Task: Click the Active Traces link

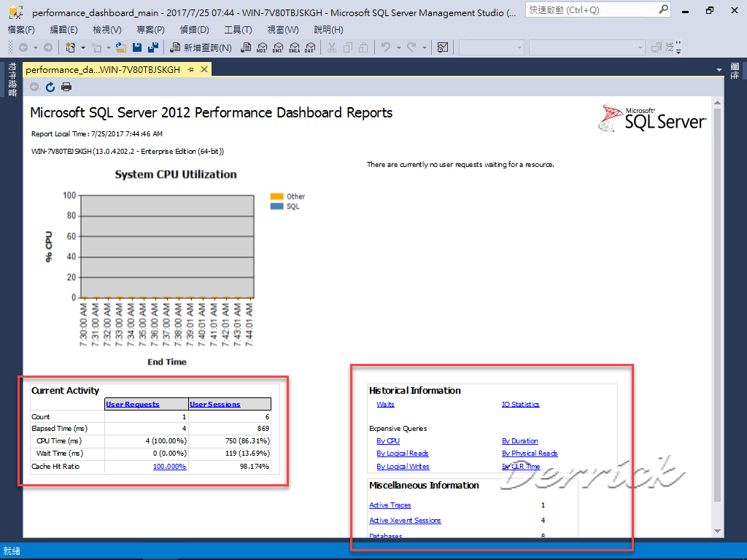Action: (x=390, y=505)
